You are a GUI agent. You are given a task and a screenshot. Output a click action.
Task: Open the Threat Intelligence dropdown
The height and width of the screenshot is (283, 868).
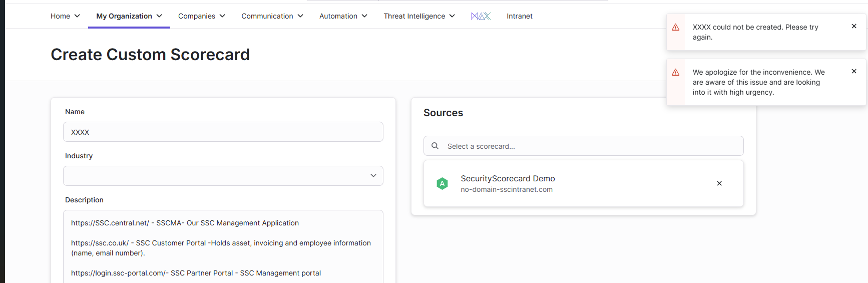419,16
